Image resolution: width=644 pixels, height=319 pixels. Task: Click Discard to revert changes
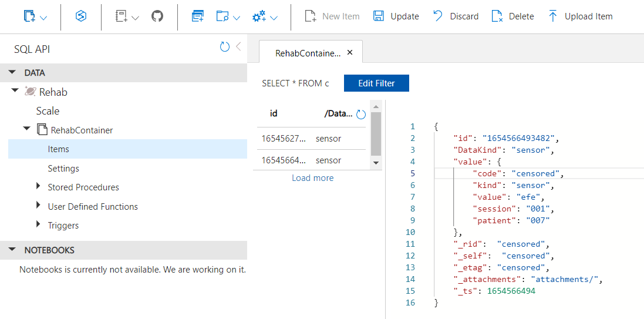(x=456, y=16)
